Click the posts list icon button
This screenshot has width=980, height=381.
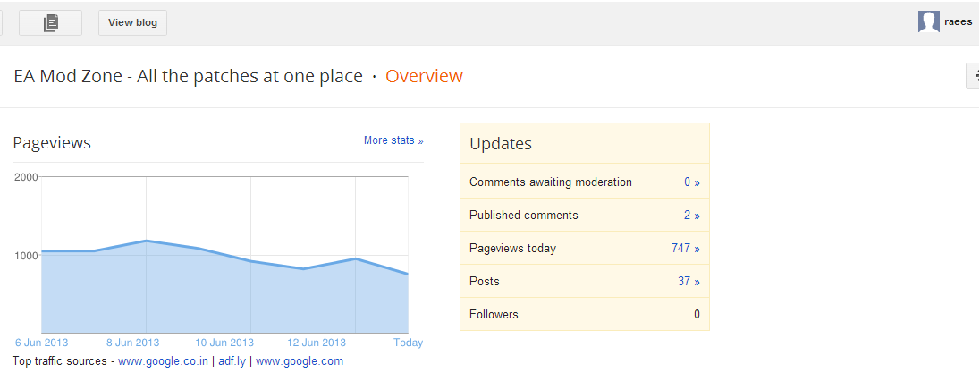(50, 23)
